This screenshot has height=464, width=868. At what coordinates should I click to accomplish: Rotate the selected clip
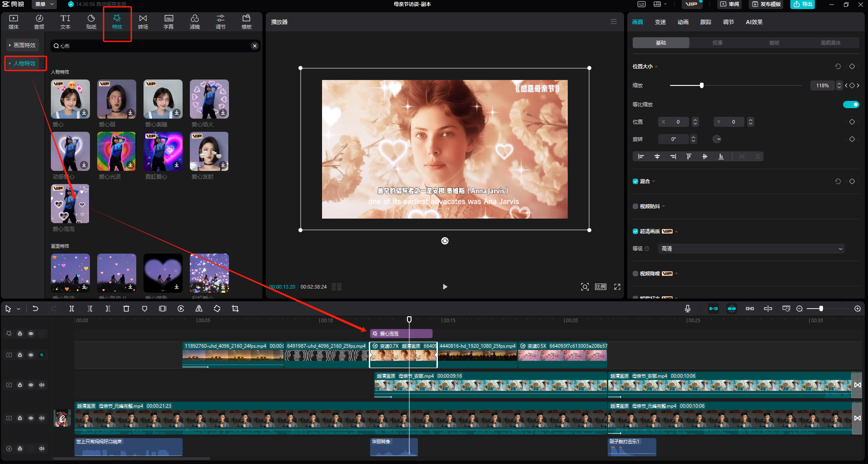217,309
